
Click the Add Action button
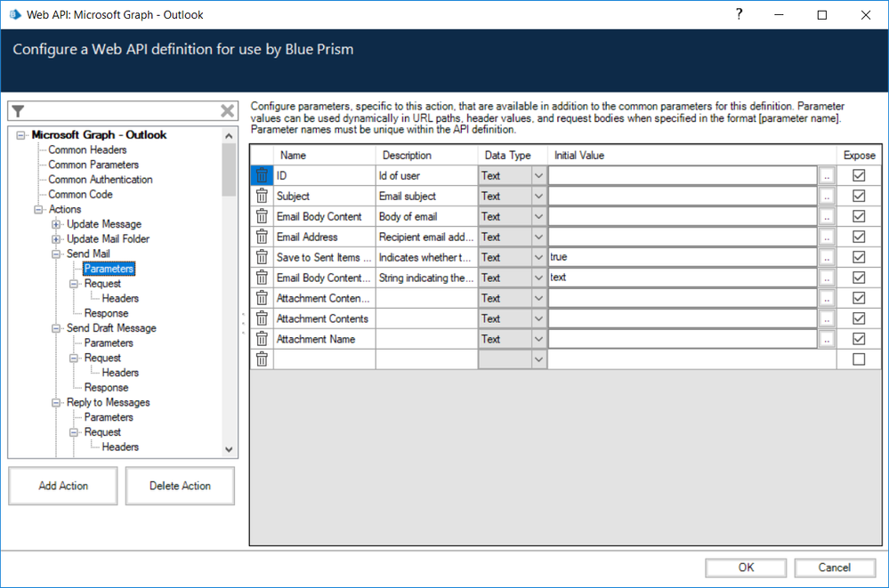point(62,486)
